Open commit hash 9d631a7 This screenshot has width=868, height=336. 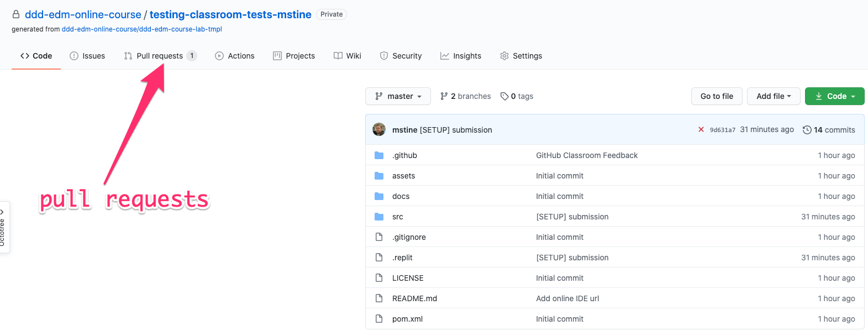coord(723,130)
